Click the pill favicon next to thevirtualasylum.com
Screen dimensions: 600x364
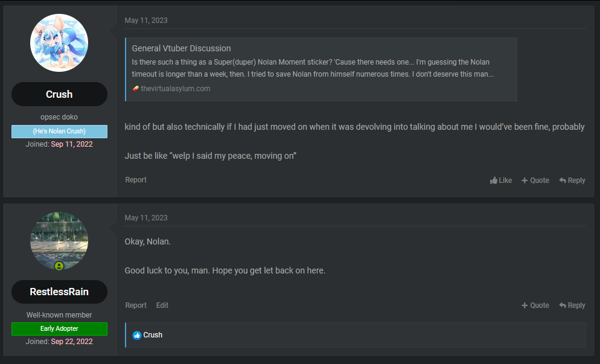pyautogui.click(x=135, y=88)
